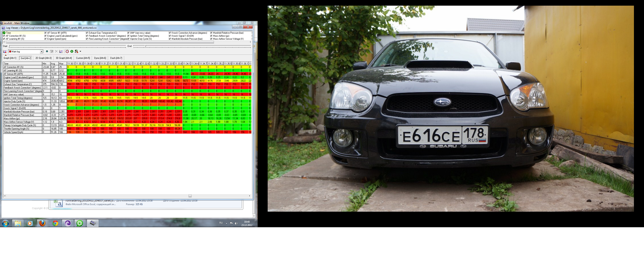Open the 2D Graph [Alt+3] tab
Image resolution: width=644 pixels, height=278 pixels.
point(43,58)
